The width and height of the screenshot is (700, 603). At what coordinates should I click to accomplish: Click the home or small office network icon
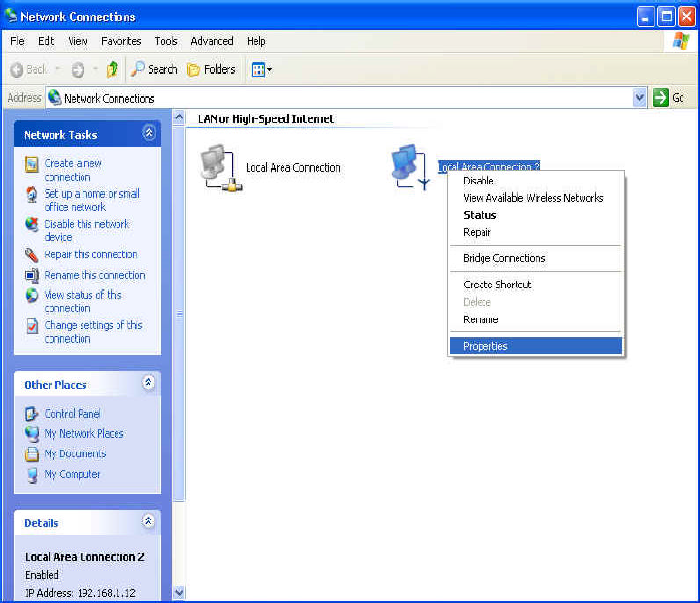click(x=32, y=194)
